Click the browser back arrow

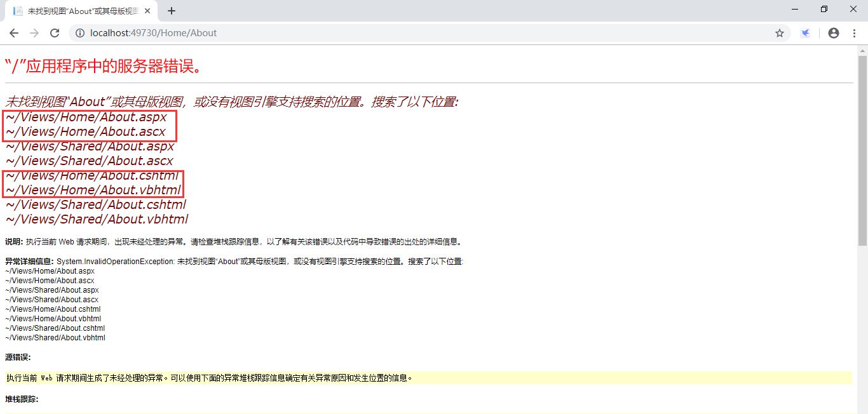coord(13,33)
